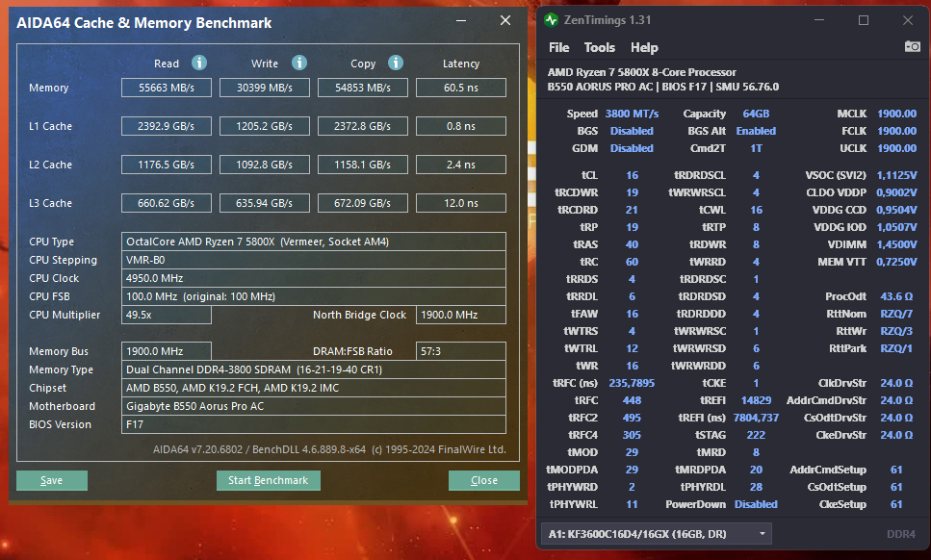This screenshot has height=560, width=931.
Task: Click the tCL value 16
Action: click(x=632, y=175)
